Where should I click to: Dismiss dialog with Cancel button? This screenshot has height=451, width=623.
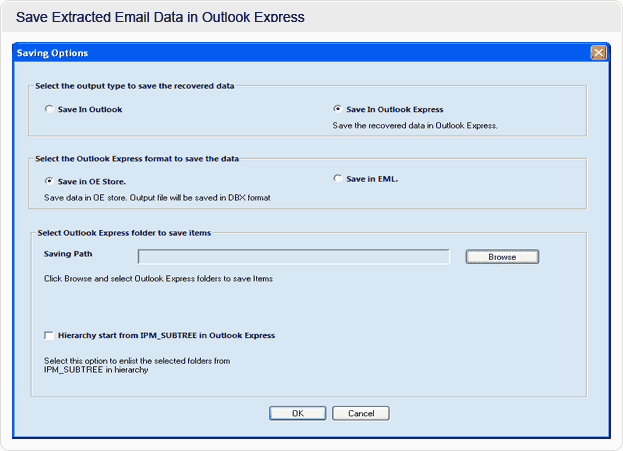coord(361,413)
